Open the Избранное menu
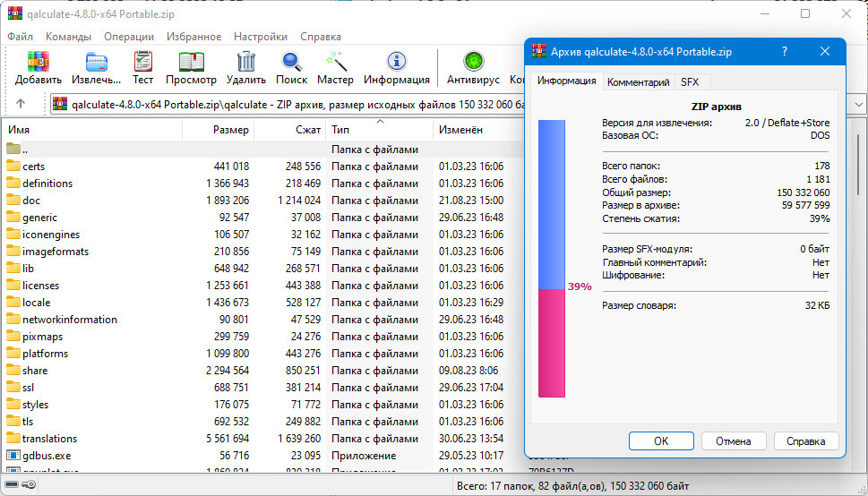The width and height of the screenshot is (868, 496). [x=193, y=37]
